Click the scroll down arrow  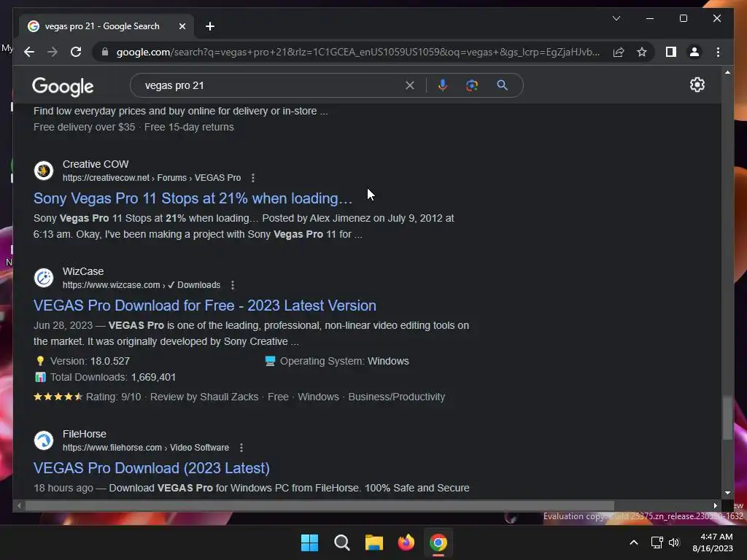click(x=727, y=493)
